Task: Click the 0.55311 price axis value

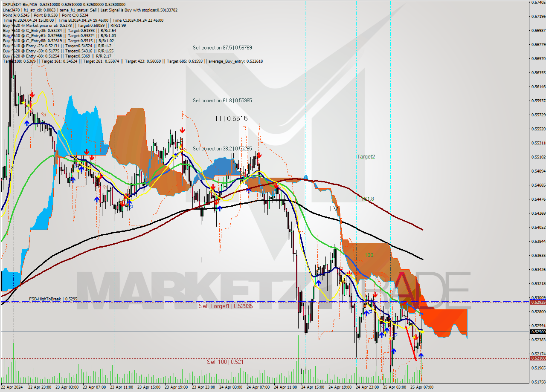Action: (x=538, y=143)
